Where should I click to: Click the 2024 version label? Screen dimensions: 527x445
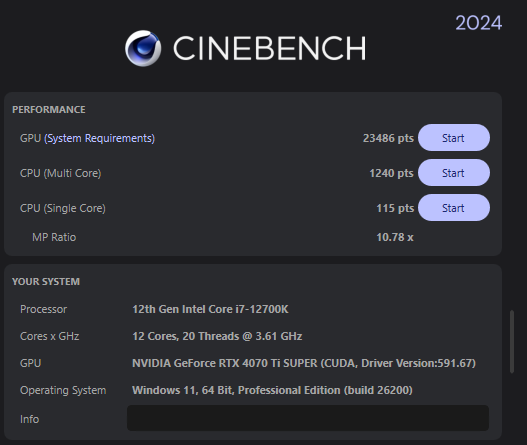pyautogui.click(x=479, y=23)
